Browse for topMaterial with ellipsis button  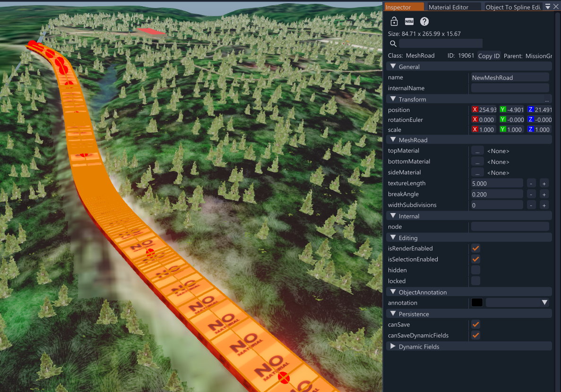click(477, 151)
